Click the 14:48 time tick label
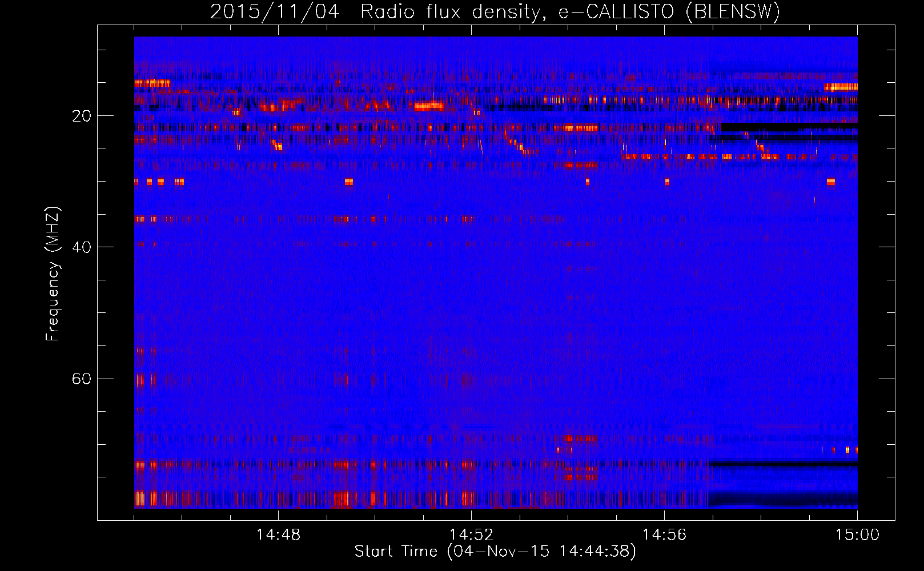Image resolution: width=924 pixels, height=571 pixels. tap(278, 535)
